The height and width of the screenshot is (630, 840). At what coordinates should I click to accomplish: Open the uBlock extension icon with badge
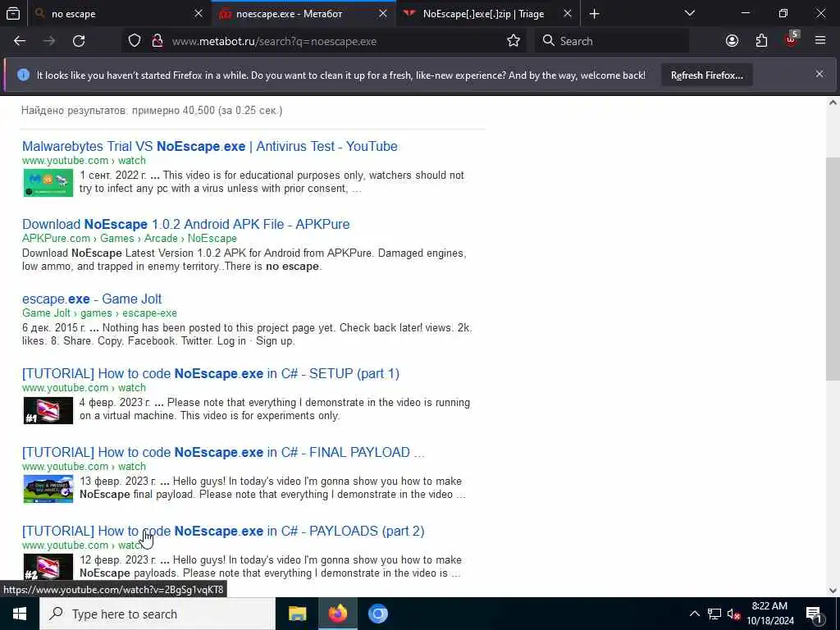pos(792,41)
